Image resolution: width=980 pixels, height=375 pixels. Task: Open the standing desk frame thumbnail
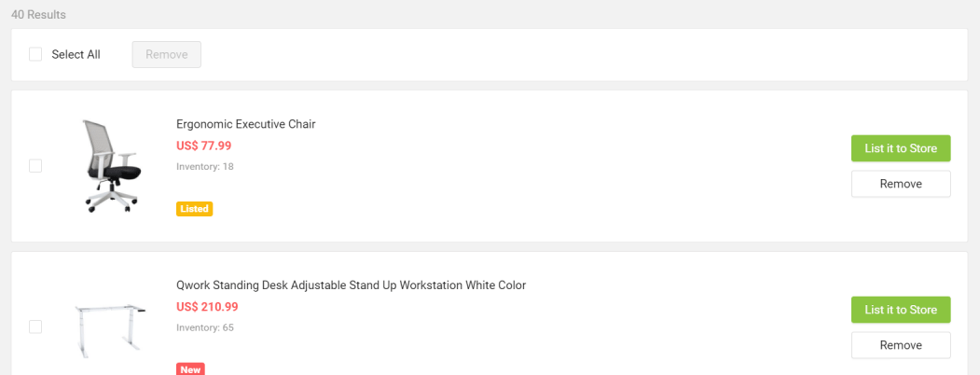[111, 327]
